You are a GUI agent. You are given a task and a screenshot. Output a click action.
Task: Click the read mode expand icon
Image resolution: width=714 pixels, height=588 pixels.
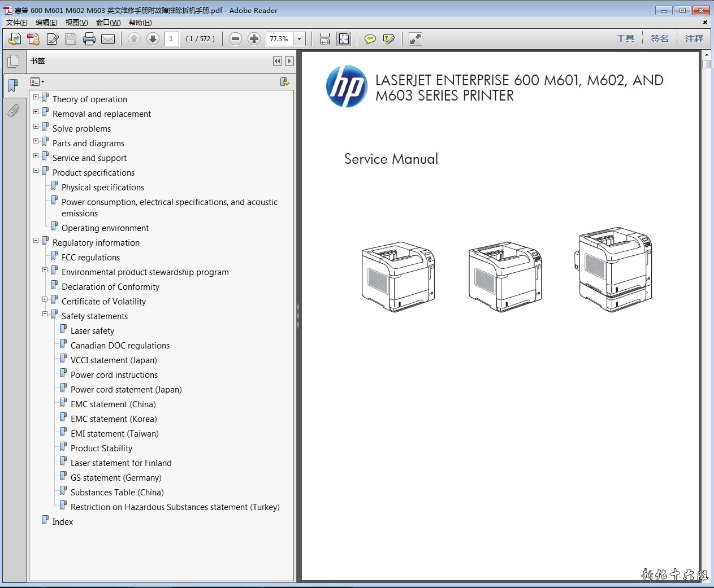pyautogui.click(x=416, y=39)
